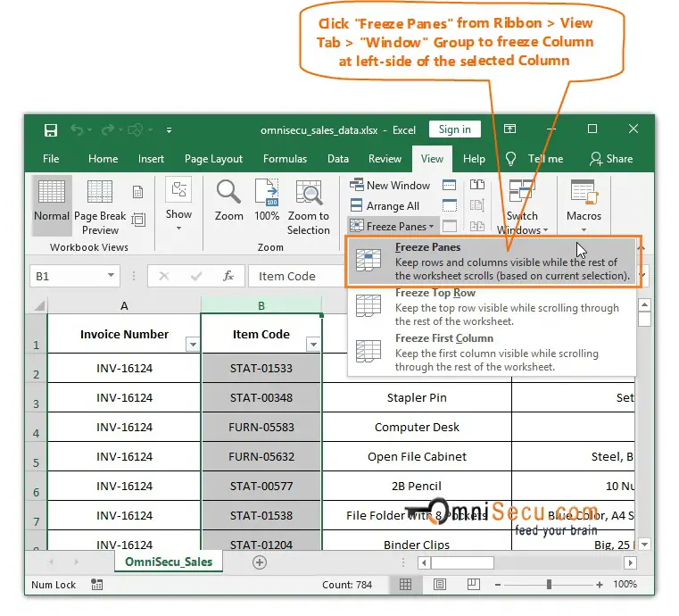
Task: Click the OmniSecu_Sales sheet tab
Action: (169, 562)
